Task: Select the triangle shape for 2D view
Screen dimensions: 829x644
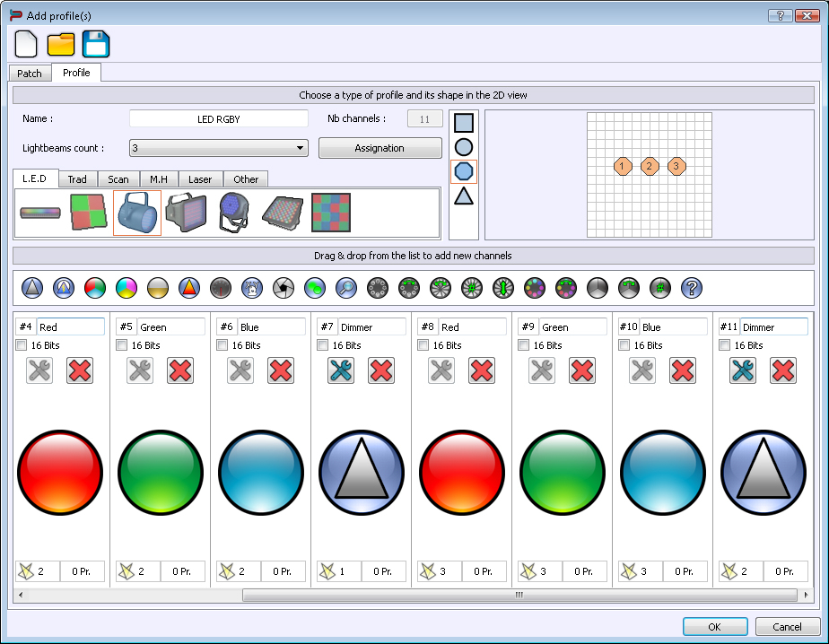Action: tap(464, 196)
